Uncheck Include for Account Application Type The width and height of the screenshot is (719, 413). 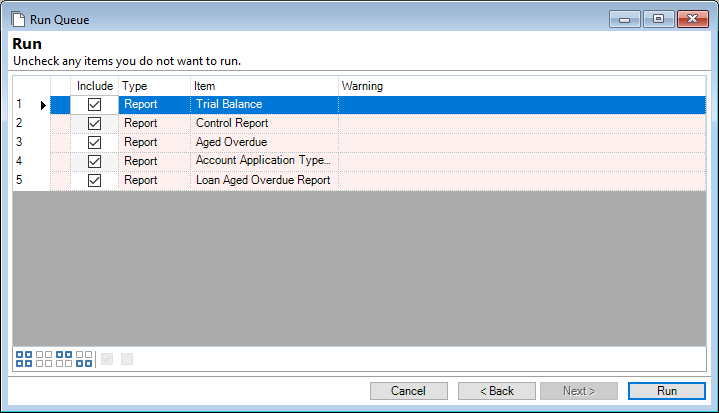(x=94, y=161)
